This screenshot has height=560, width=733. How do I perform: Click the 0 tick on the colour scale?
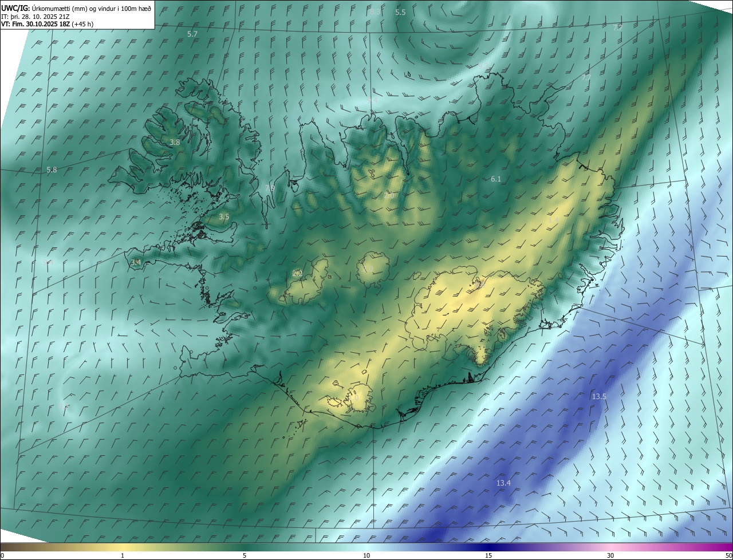2,556
